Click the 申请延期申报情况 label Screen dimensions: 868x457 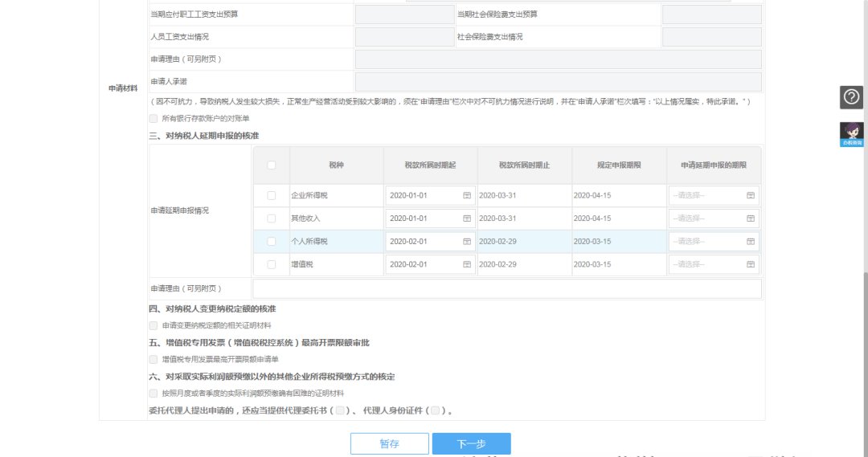[180, 210]
